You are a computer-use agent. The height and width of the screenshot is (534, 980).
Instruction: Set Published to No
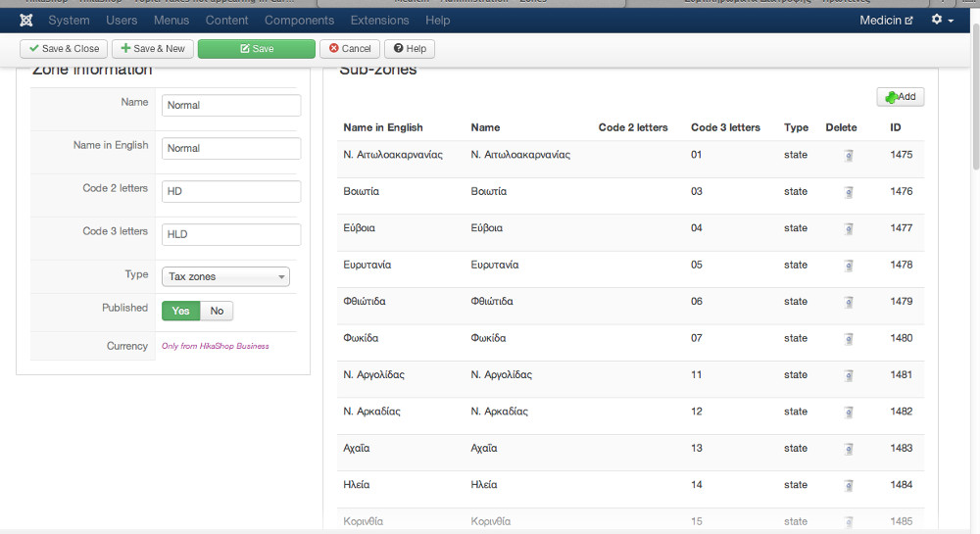(x=217, y=311)
